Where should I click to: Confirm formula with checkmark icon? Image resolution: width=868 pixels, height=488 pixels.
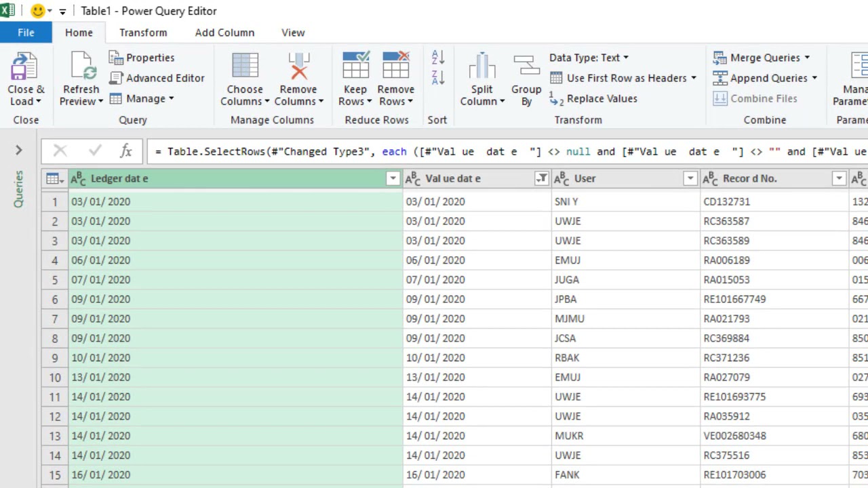point(95,151)
